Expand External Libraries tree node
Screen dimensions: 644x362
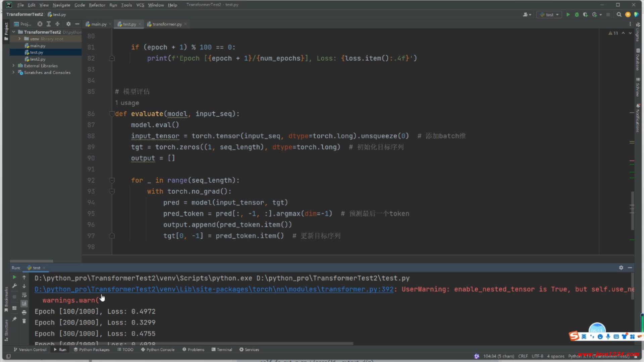pos(13,66)
